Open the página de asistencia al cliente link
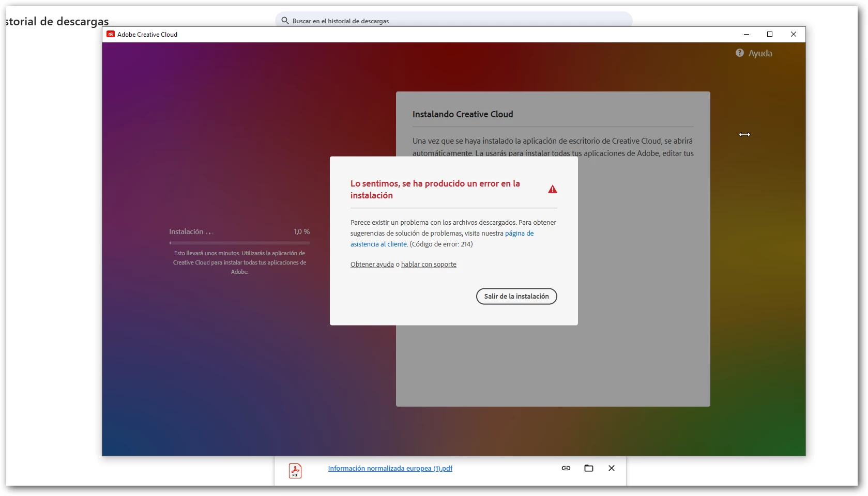This screenshot has width=868, height=496. pos(442,239)
